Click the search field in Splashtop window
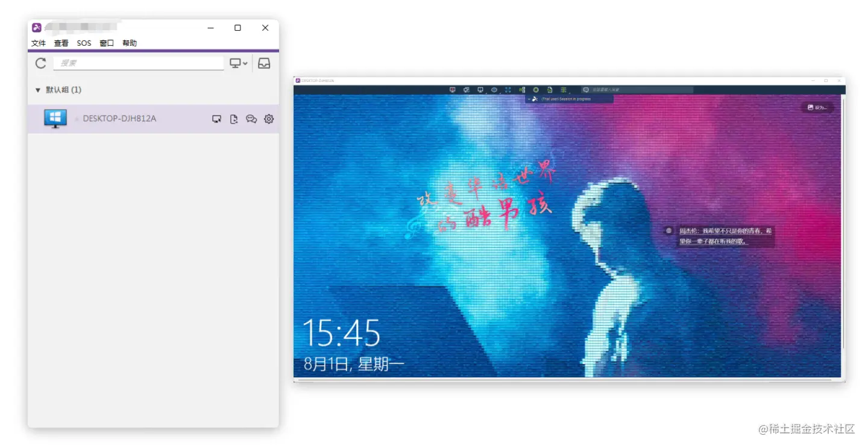The height and width of the screenshot is (448, 868). click(139, 63)
